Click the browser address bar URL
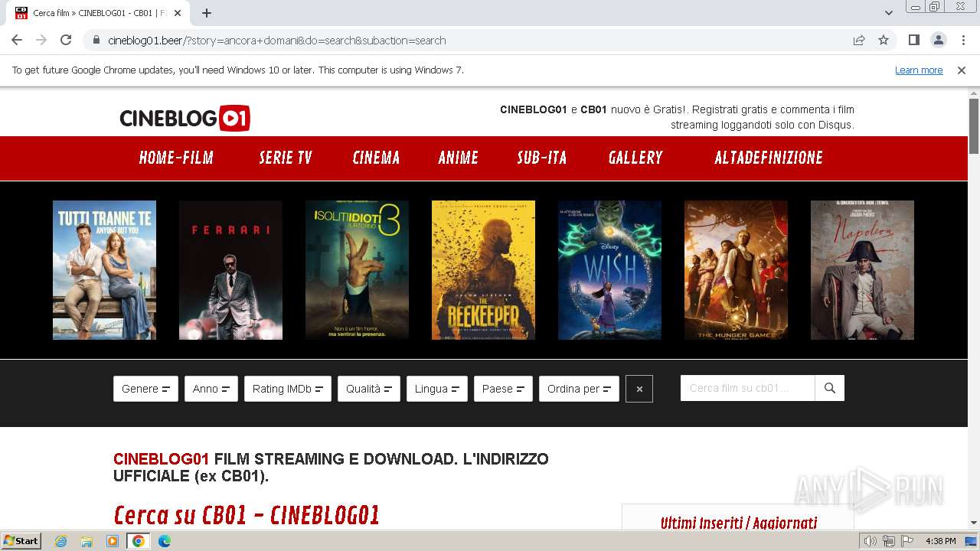This screenshot has height=551, width=980. click(x=276, y=40)
